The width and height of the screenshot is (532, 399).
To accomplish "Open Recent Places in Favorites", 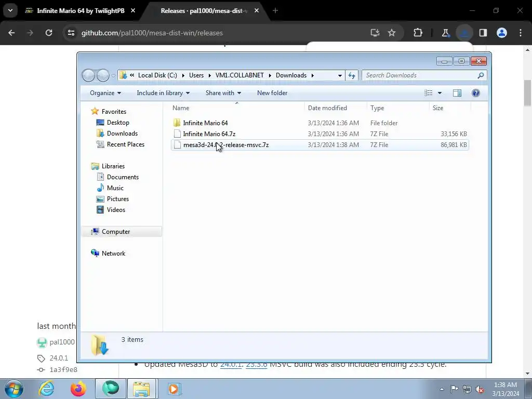I will click(x=126, y=144).
